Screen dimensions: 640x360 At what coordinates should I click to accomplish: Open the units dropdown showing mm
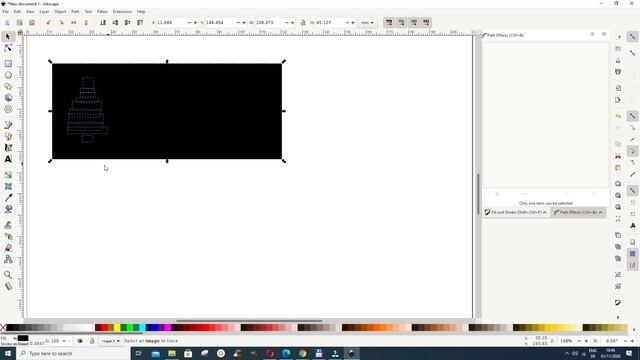tap(367, 22)
